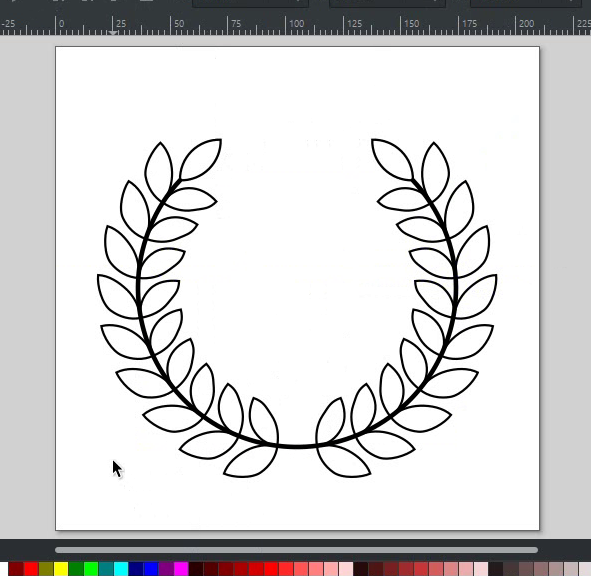
Task: Choose the yellow palette swatch
Action: (61, 569)
